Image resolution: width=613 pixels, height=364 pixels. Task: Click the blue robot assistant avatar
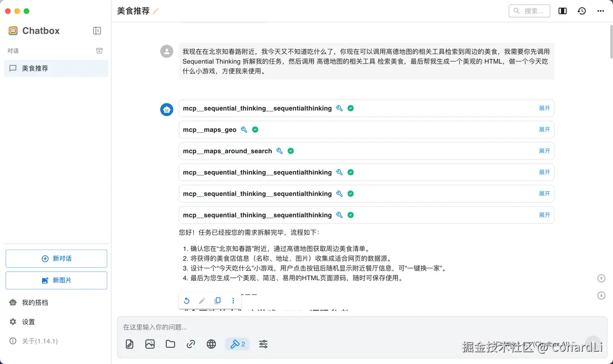pyautogui.click(x=167, y=109)
